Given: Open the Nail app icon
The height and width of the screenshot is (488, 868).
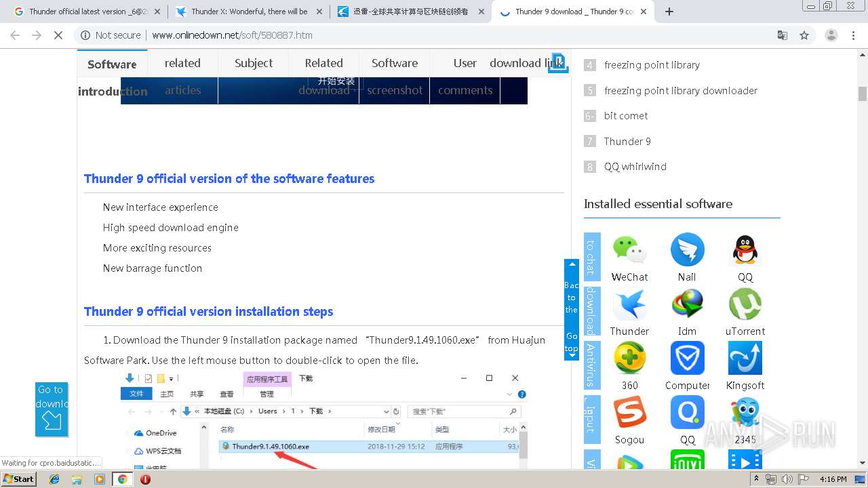Looking at the screenshot, I should (687, 249).
